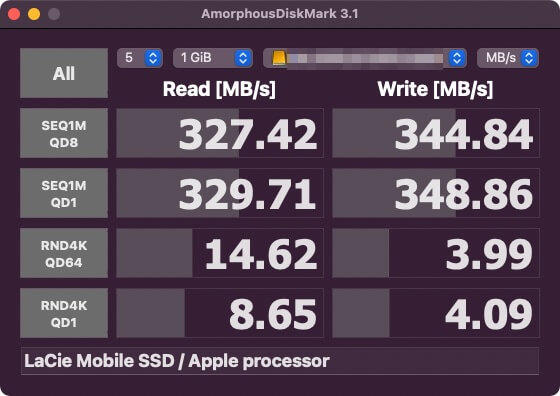Run the RND4K QD1 benchmark
This screenshot has width=560, height=396.
pyautogui.click(x=64, y=313)
